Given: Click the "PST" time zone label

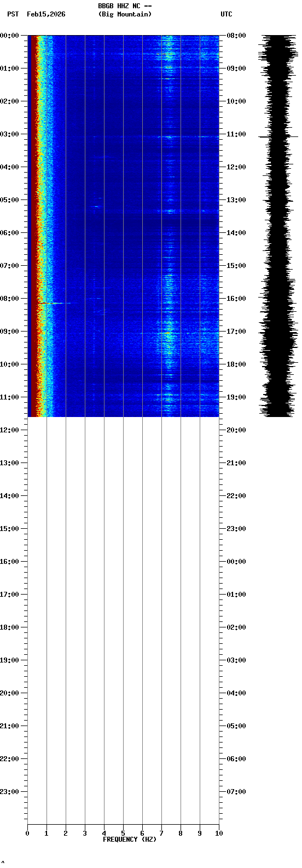Looking at the screenshot, I should point(13,14).
